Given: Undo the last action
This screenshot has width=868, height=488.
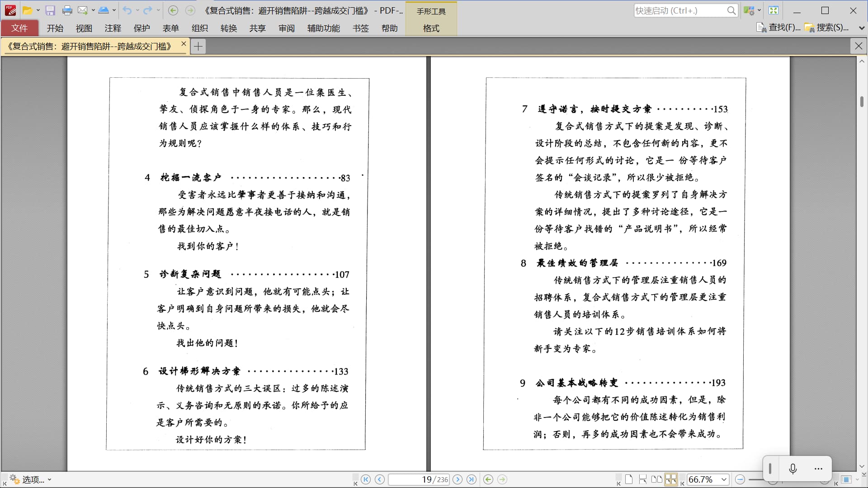Looking at the screenshot, I should (x=127, y=10).
